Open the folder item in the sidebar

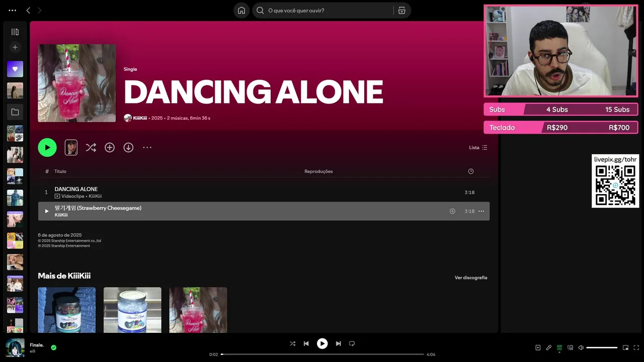coord(15,112)
